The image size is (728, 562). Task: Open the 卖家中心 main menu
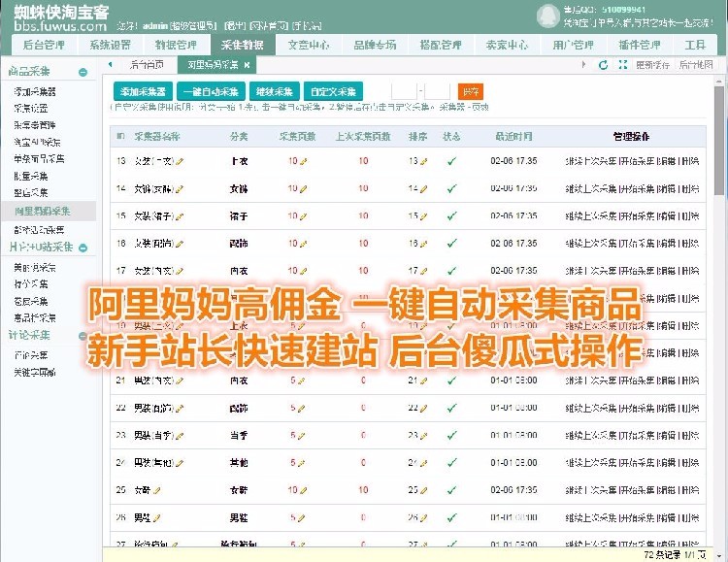(x=507, y=45)
